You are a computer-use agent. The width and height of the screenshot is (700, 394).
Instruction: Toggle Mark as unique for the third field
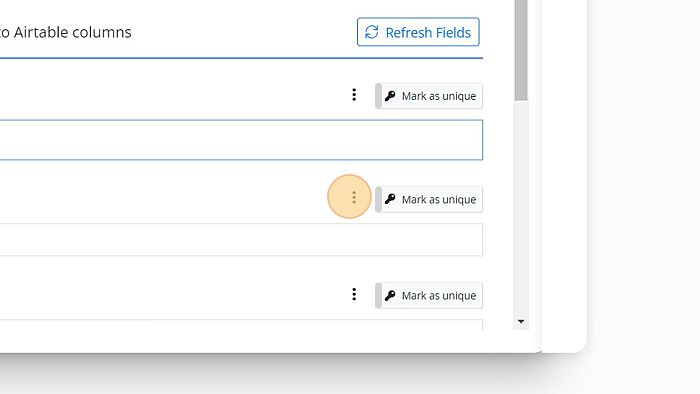[429, 295]
